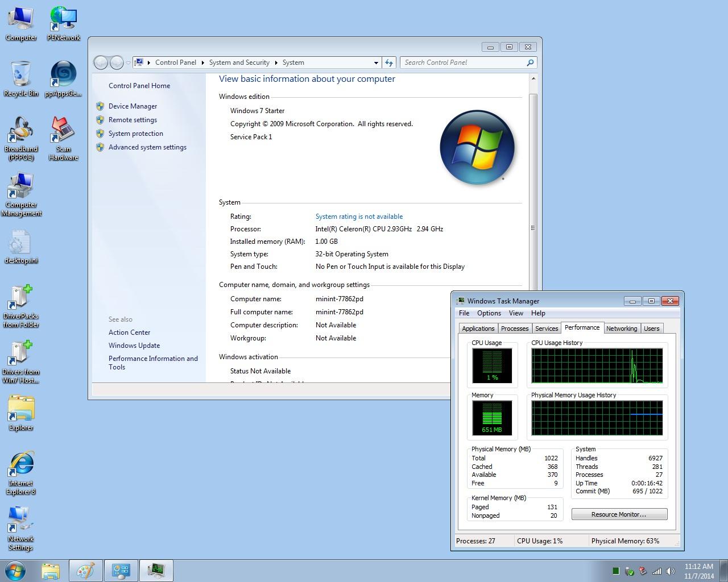This screenshot has height=582, width=728.
Task: Select the Recycle Bin icon
Action: (21, 79)
